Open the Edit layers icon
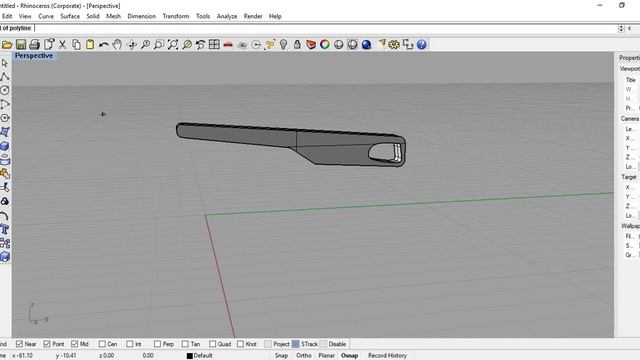The width and height of the screenshot is (640, 360). pos(311,44)
